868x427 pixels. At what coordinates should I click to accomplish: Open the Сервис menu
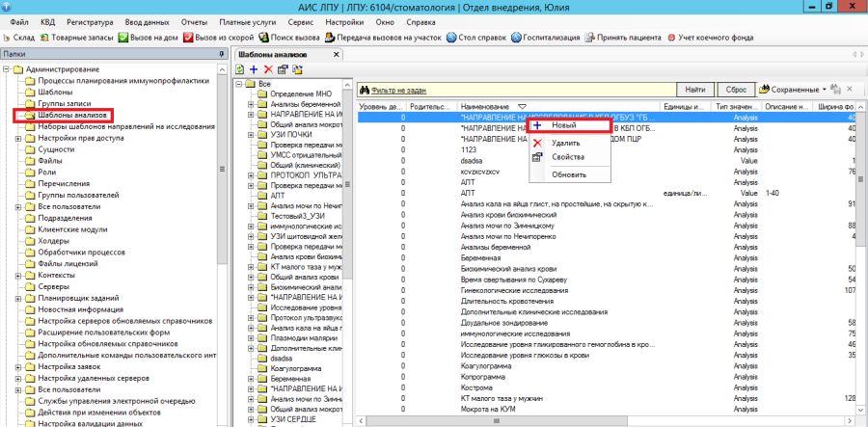click(301, 22)
